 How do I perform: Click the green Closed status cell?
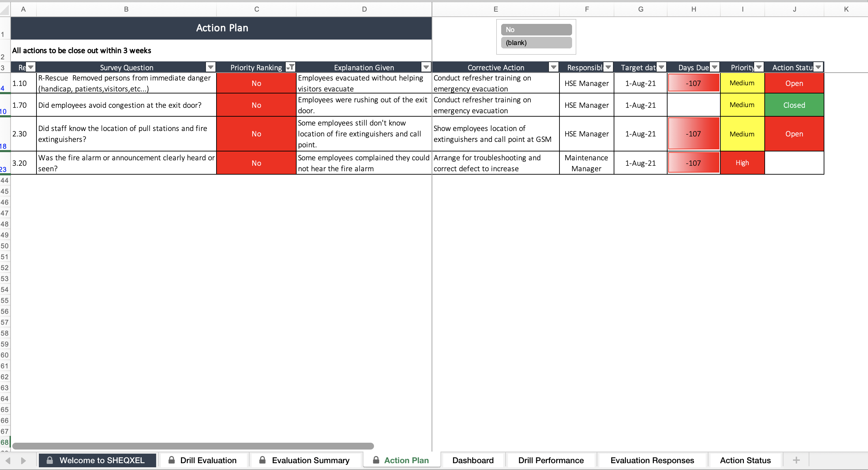pos(794,105)
